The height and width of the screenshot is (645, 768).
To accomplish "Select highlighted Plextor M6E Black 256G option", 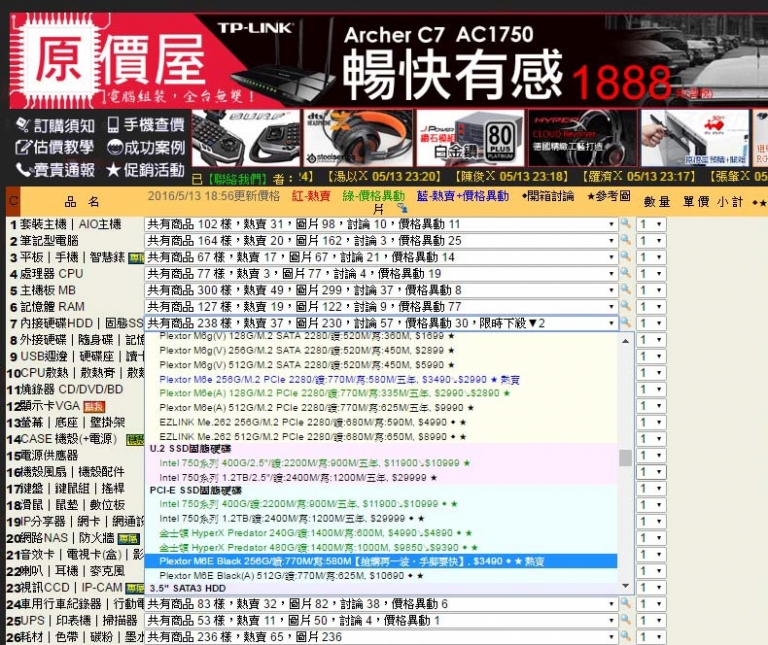I will 381,561.
